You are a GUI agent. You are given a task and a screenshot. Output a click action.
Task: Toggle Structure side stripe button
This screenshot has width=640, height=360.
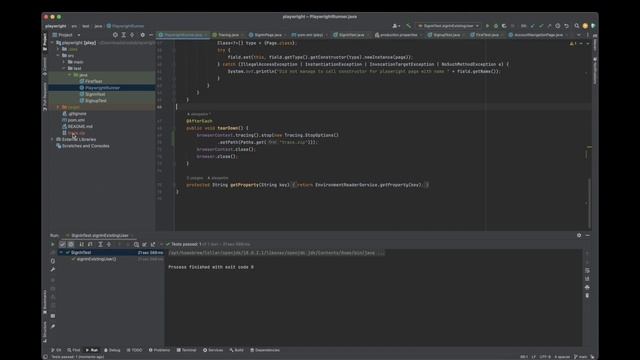pyautogui.click(x=44, y=332)
